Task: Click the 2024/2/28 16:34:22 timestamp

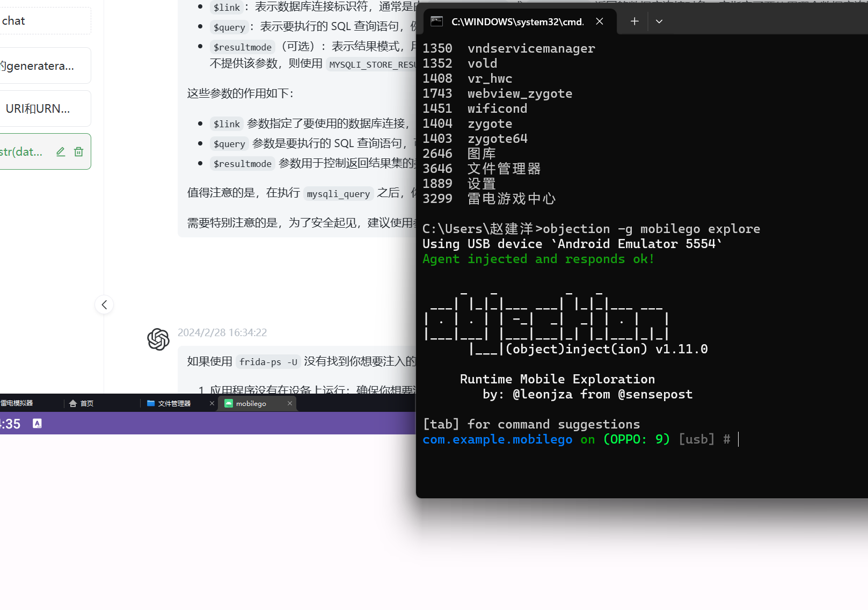Action: tap(222, 332)
